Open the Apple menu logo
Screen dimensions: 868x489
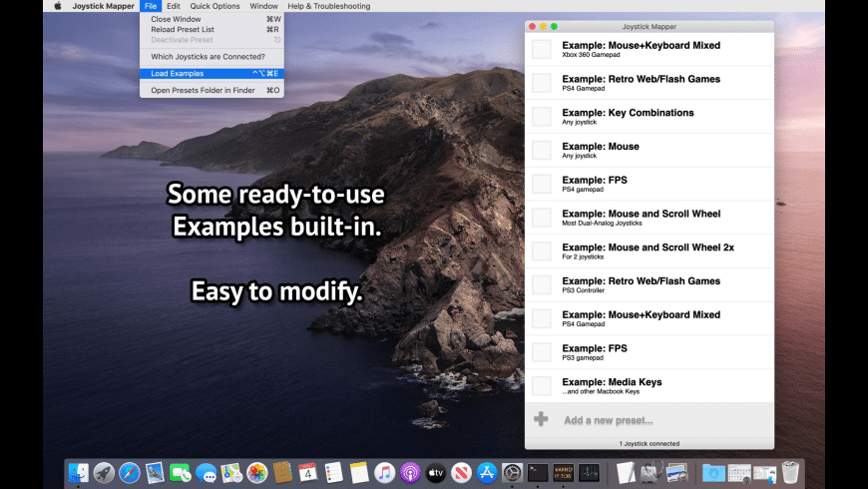(57, 6)
